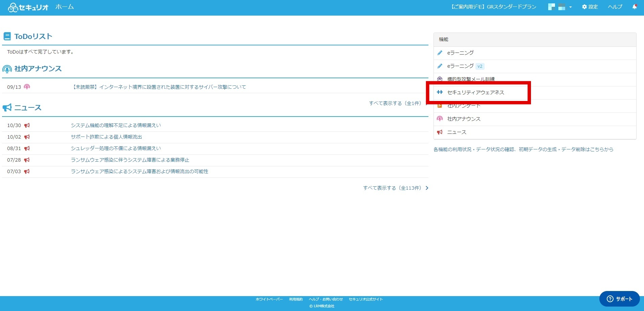The height and width of the screenshot is (311, 644).
Task: Click the 10/30 date text
Action: [14, 125]
